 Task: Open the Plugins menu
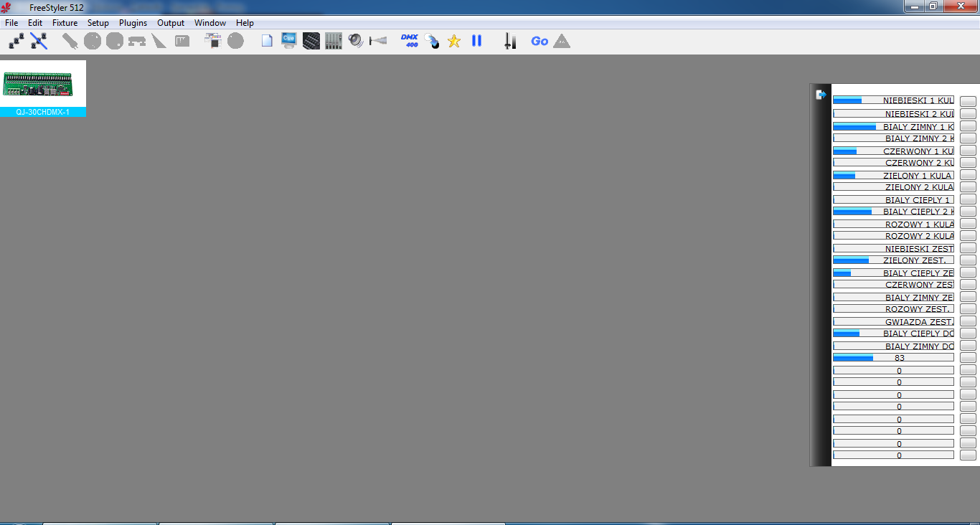coord(133,23)
